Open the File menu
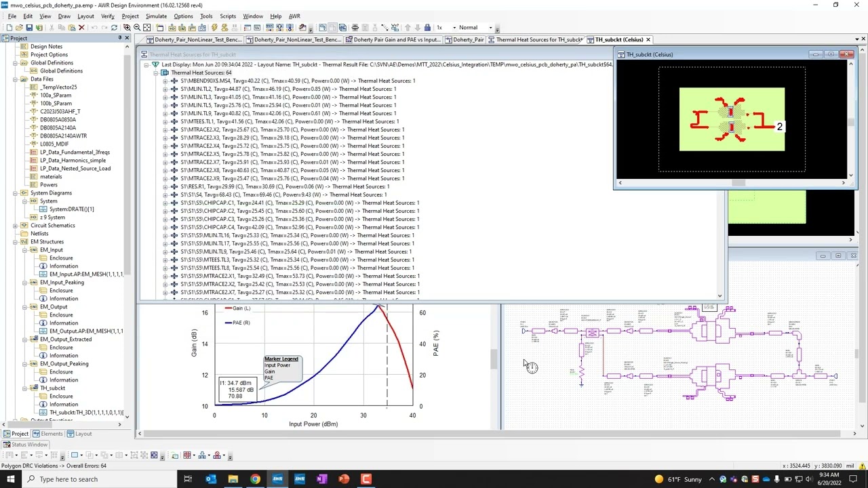868x488 pixels. tap(12, 16)
